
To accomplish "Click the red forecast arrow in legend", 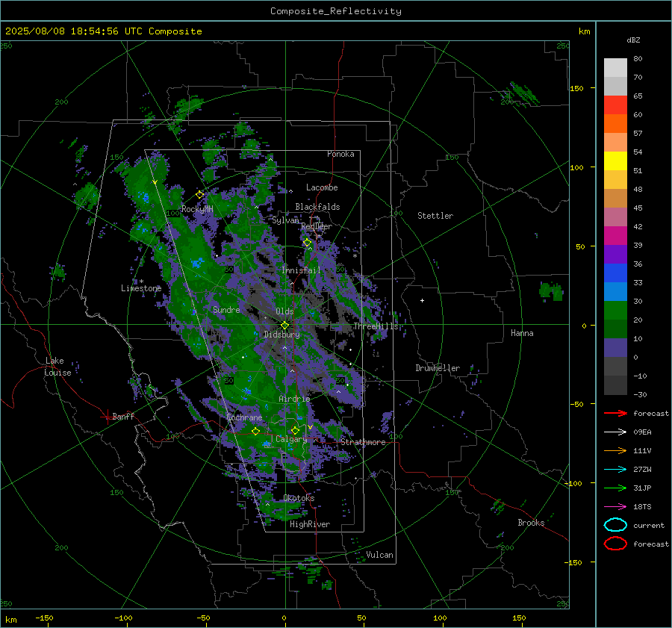I will point(615,413).
